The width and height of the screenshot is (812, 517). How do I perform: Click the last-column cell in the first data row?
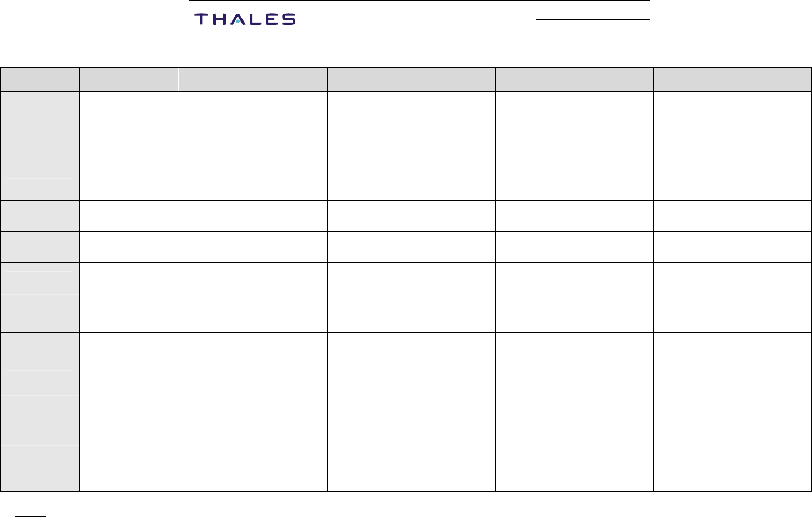coord(733,110)
